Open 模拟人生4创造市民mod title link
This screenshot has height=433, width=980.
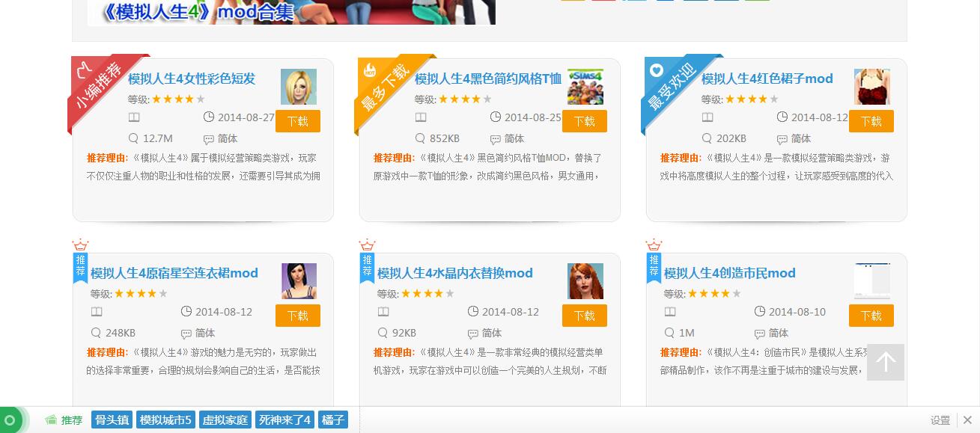730,273
